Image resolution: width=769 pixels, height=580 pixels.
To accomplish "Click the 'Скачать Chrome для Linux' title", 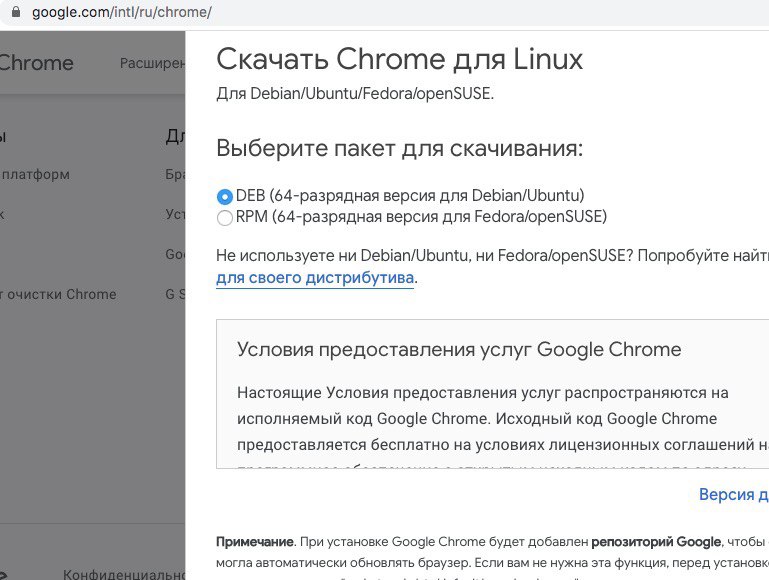I will pyautogui.click(x=400, y=59).
